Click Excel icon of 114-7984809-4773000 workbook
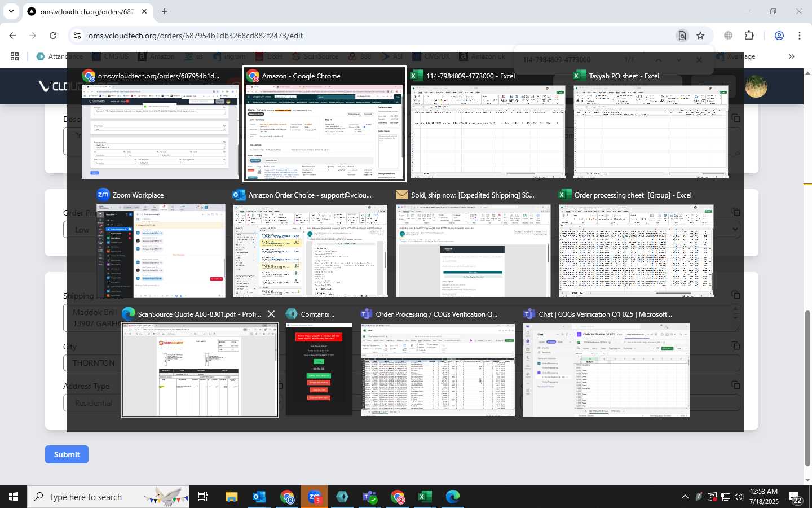 pyautogui.click(x=417, y=76)
